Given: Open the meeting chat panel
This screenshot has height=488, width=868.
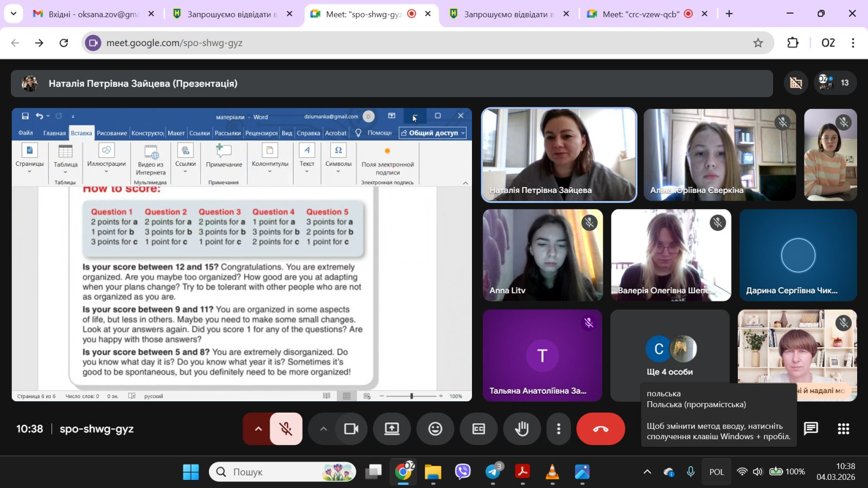Looking at the screenshot, I should click(x=811, y=429).
